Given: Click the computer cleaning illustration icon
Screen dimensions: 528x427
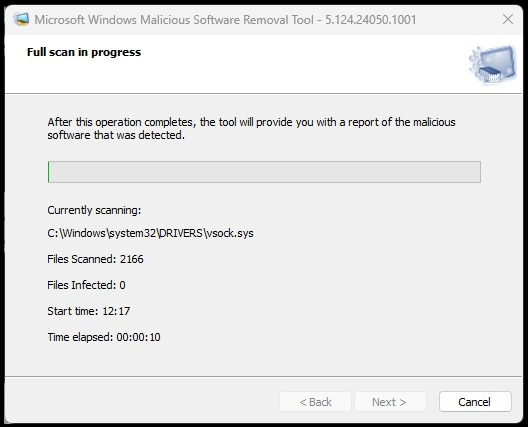Looking at the screenshot, I should coord(492,64).
